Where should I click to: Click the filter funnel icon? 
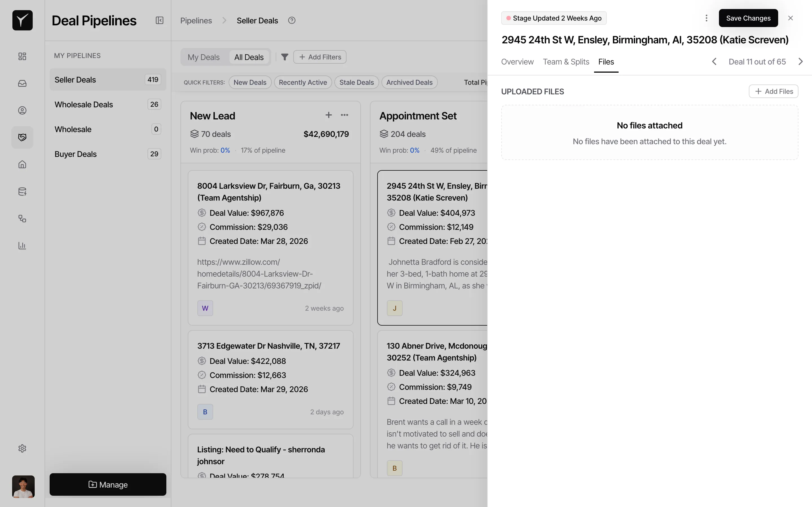pos(284,57)
